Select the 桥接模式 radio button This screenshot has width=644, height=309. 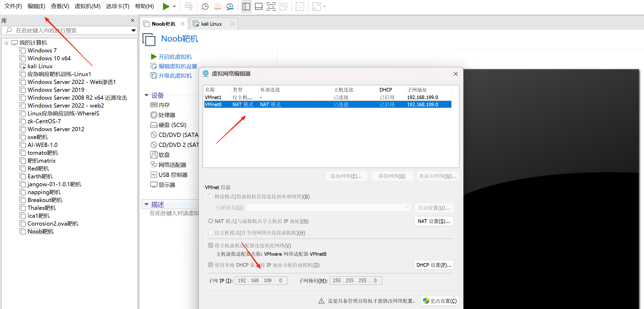pyautogui.click(x=210, y=196)
